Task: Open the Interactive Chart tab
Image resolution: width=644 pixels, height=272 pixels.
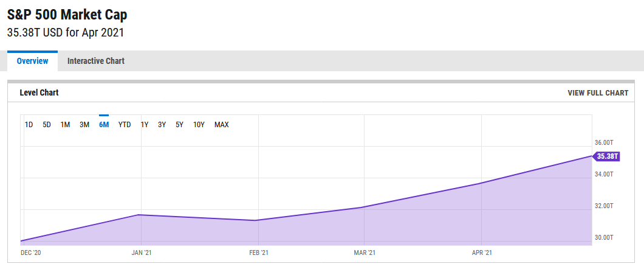Action: coord(96,61)
